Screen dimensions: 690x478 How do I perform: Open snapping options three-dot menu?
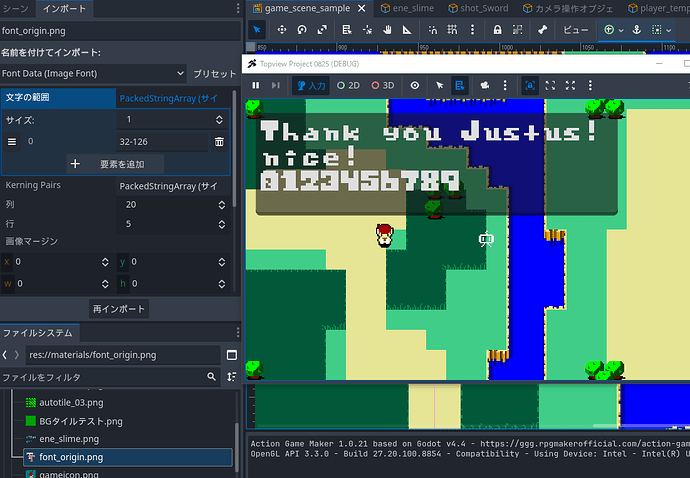pos(473,30)
